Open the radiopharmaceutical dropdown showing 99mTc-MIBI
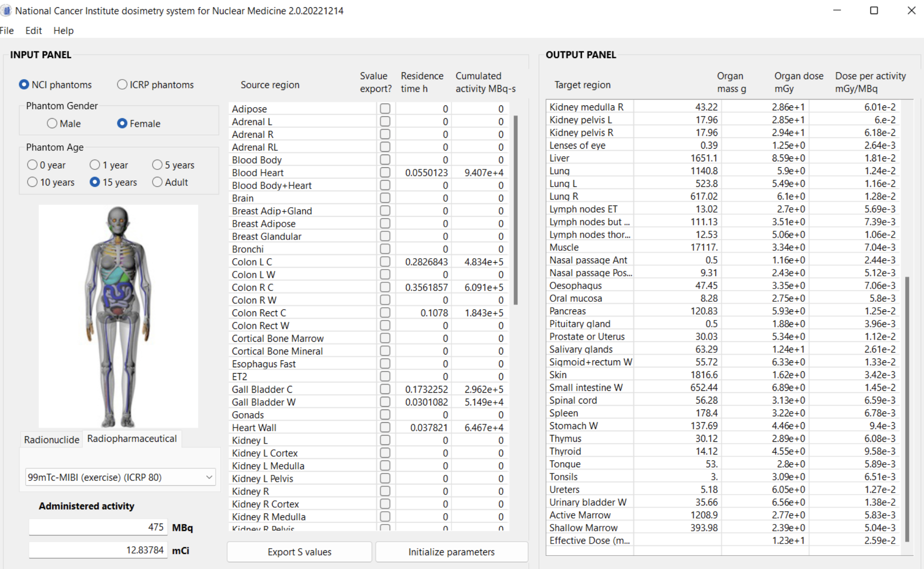This screenshot has width=924, height=569. click(x=120, y=477)
